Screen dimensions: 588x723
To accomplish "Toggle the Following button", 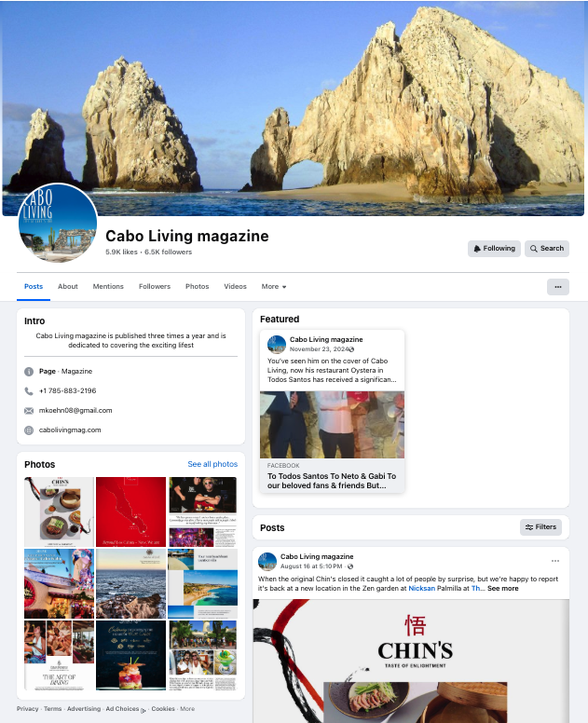I will [494, 249].
